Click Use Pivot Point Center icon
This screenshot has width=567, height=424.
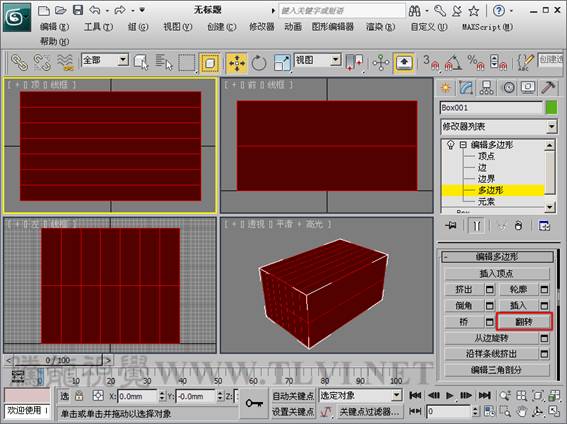coord(354,62)
